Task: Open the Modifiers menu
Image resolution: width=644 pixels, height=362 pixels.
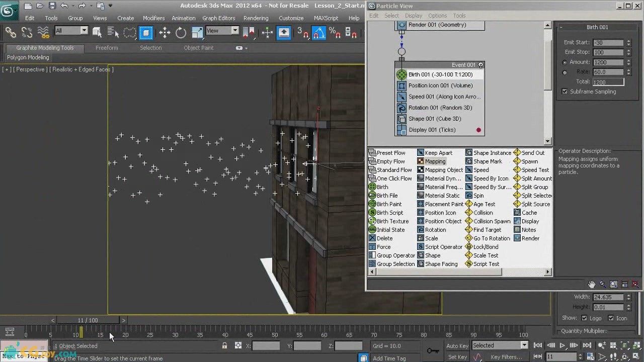Action: [153, 18]
